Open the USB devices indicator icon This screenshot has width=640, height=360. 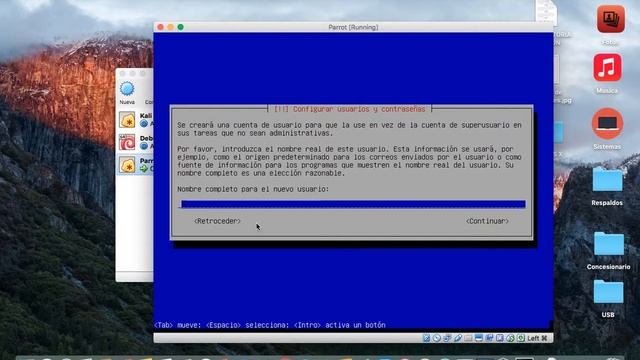[x=458, y=338]
